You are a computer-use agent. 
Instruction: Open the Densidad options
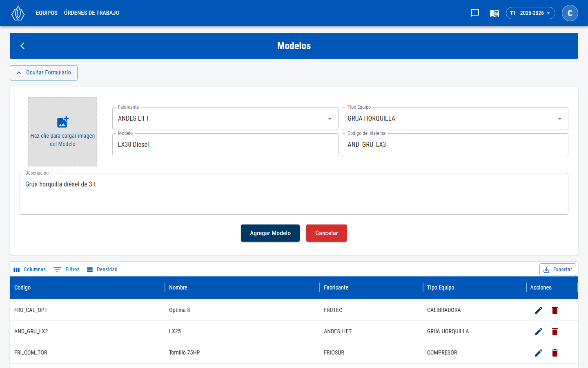point(102,269)
